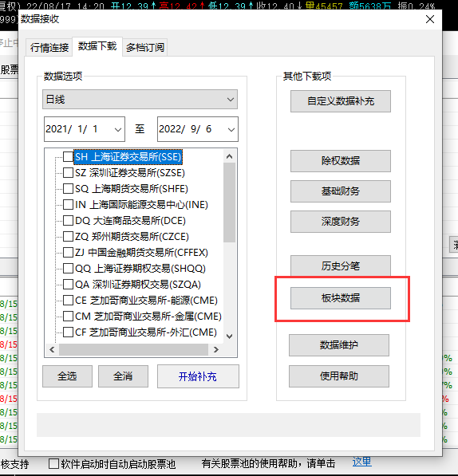Click the horizontal scroll right arrow
The width and height of the screenshot is (458, 476).
[x=216, y=350]
